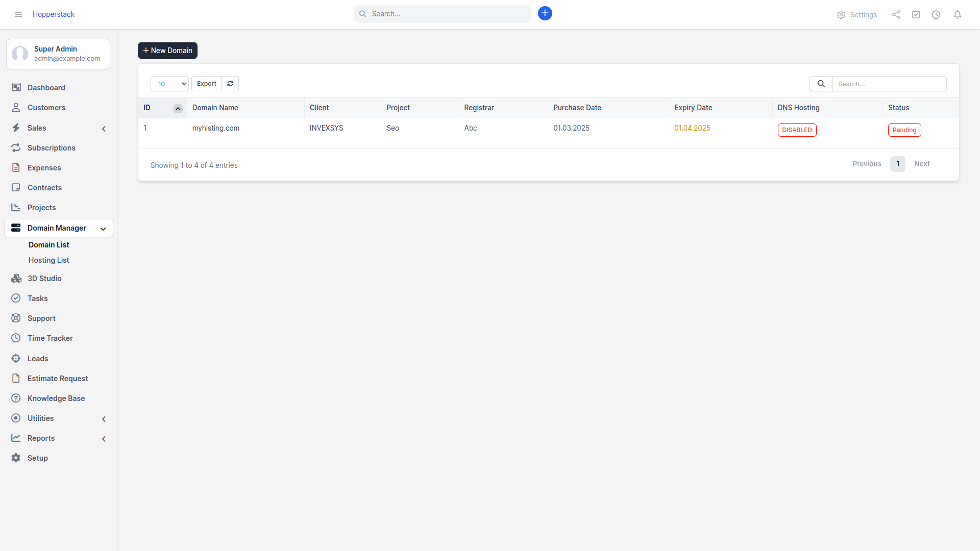This screenshot has height=551, width=980.
Task: Go to the Domain List page
Action: click(x=48, y=244)
